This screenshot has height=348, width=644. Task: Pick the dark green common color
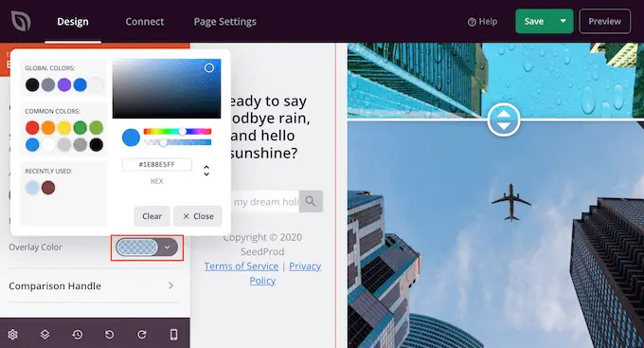(x=80, y=127)
